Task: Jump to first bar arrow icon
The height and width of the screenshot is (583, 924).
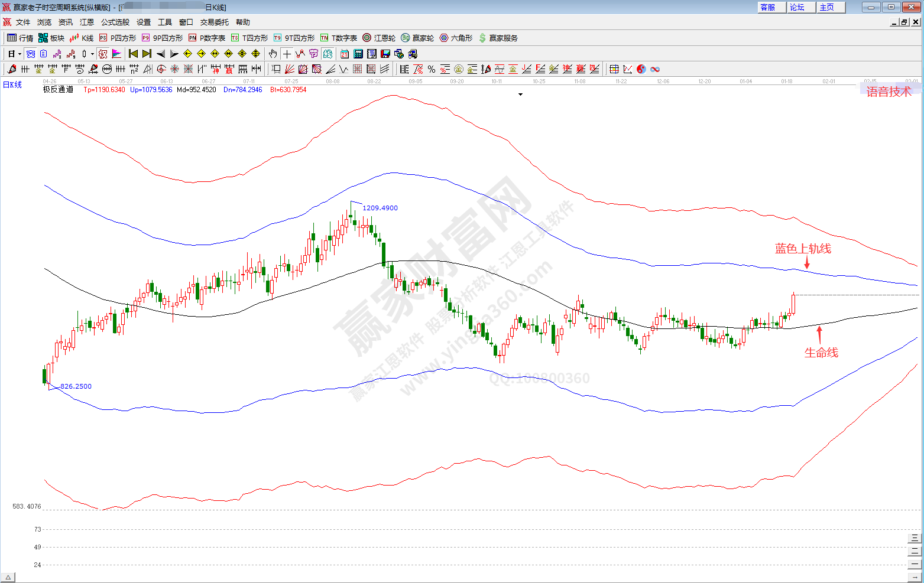Action: pos(134,54)
